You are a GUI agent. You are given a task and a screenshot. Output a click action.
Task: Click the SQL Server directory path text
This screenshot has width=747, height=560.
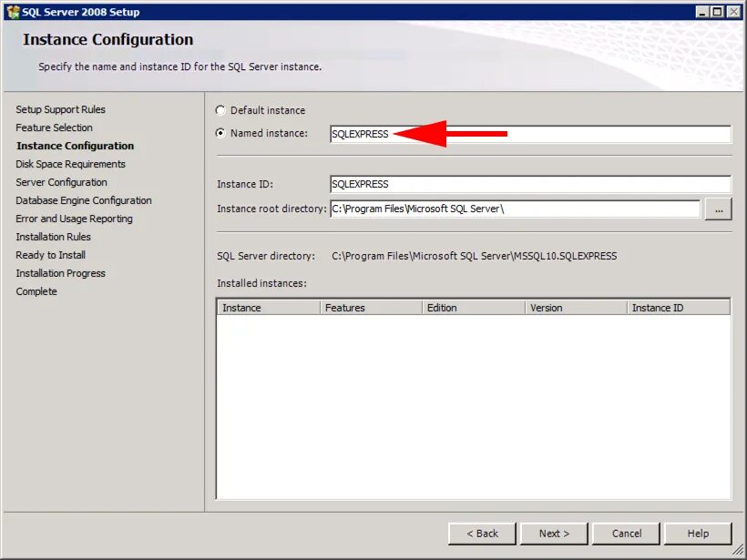(474, 256)
